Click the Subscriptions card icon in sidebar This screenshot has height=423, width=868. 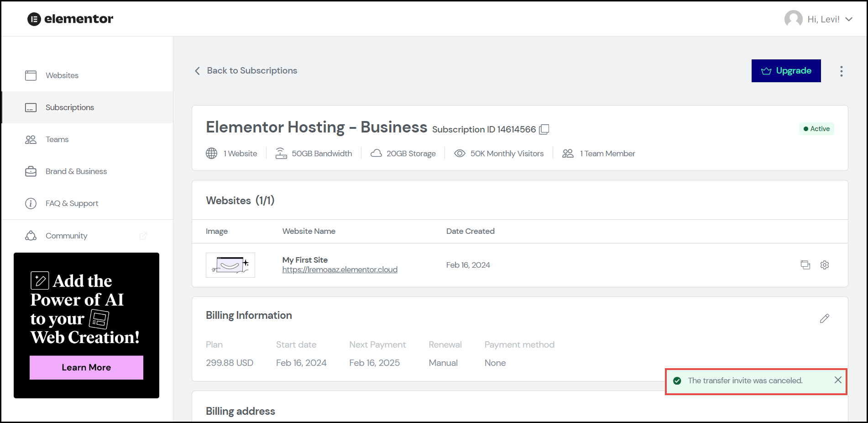point(31,107)
